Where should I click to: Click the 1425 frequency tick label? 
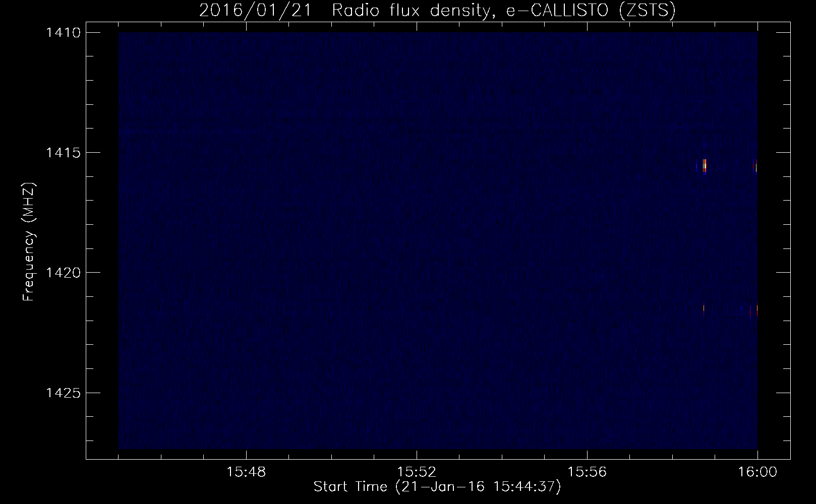click(63, 393)
